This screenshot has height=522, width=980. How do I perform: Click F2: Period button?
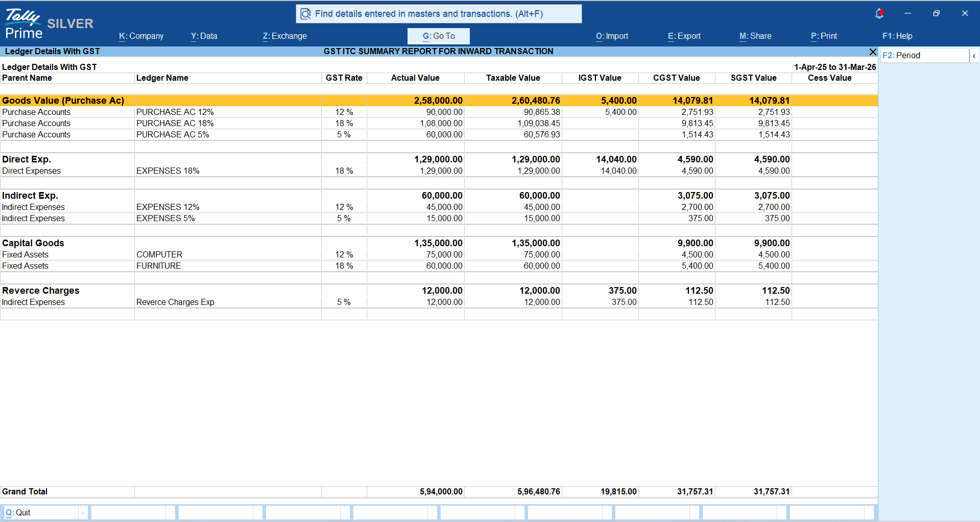coord(925,56)
